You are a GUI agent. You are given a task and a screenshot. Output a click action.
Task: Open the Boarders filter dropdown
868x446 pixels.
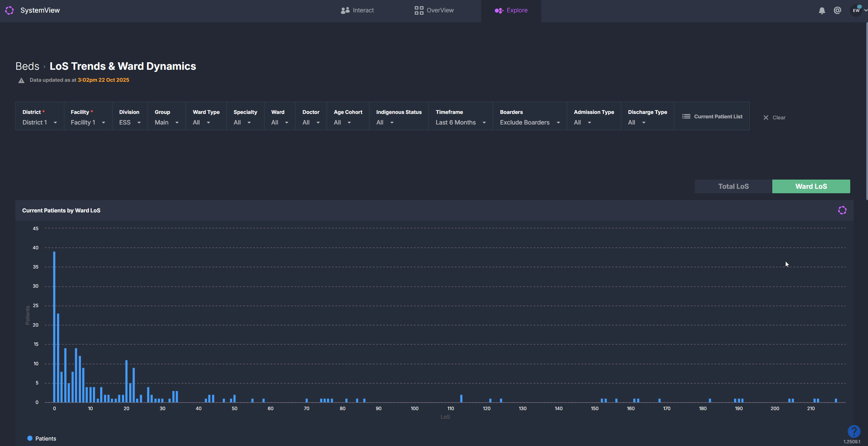(530, 122)
